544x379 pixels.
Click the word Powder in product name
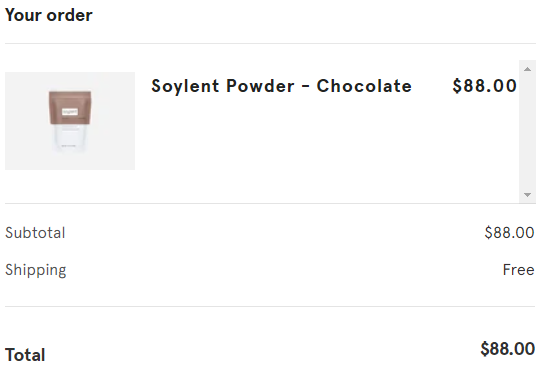coord(260,86)
